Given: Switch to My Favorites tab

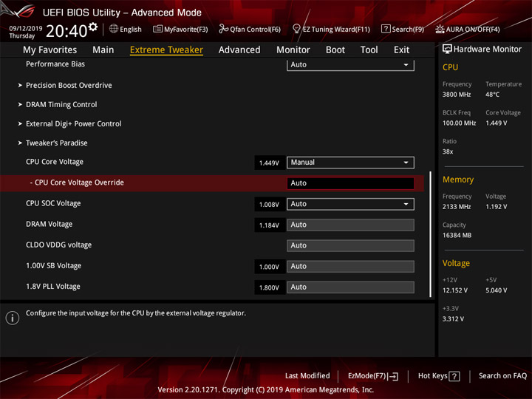Looking at the screenshot, I should (x=50, y=50).
